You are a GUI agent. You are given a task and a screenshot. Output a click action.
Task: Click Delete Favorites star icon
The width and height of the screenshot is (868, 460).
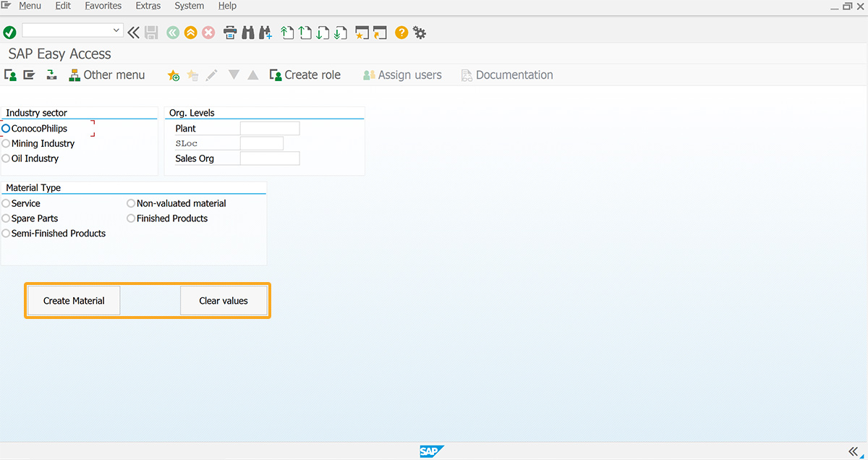click(192, 75)
